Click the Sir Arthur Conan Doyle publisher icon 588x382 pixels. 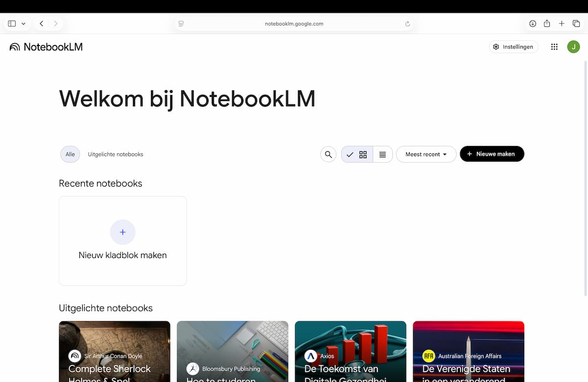75,356
